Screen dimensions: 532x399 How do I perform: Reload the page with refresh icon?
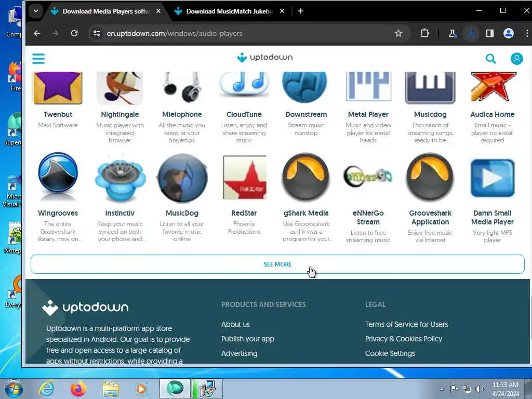click(x=74, y=33)
